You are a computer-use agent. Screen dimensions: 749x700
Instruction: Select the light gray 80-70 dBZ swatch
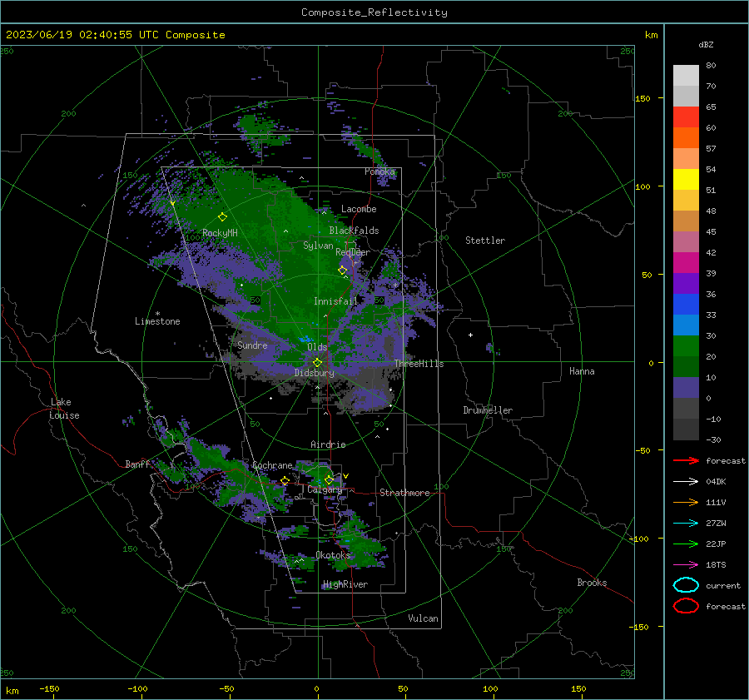point(686,75)
